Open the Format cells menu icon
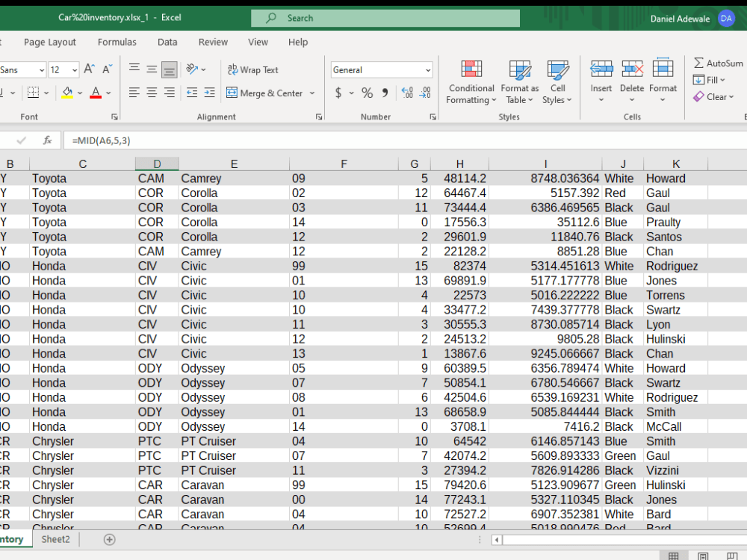Viewport: 747px width, 560px height. [663, 69]
